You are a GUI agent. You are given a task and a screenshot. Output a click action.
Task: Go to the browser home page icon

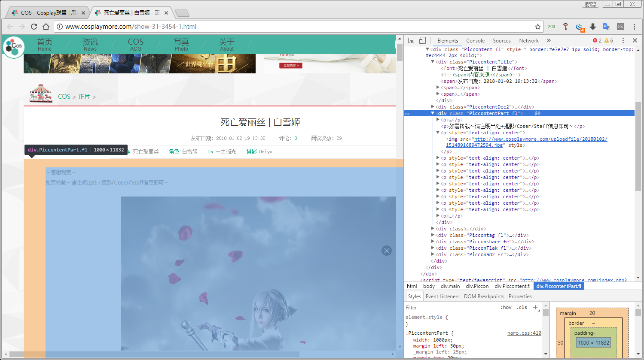46,27
